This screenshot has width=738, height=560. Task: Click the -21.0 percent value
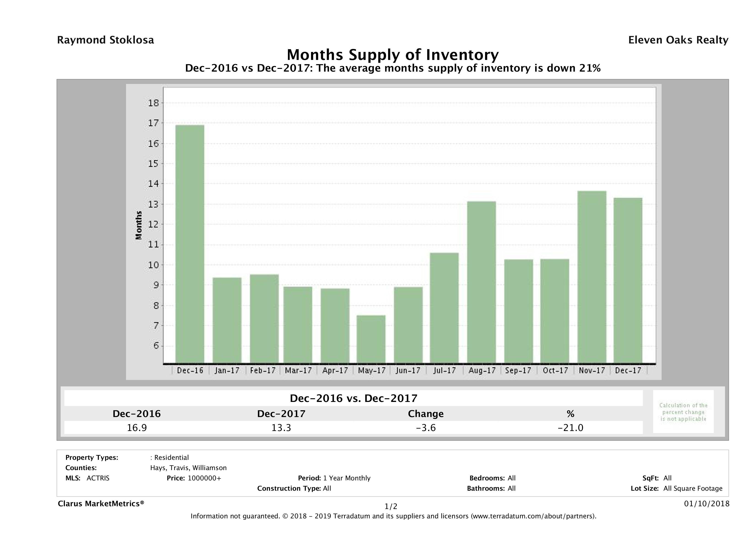570,428
